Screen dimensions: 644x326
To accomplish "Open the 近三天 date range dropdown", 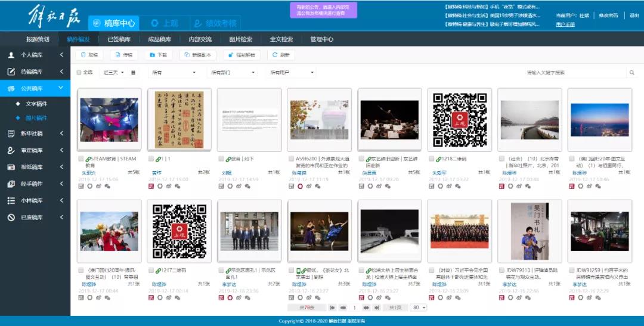I will click(x=113, y=73).
